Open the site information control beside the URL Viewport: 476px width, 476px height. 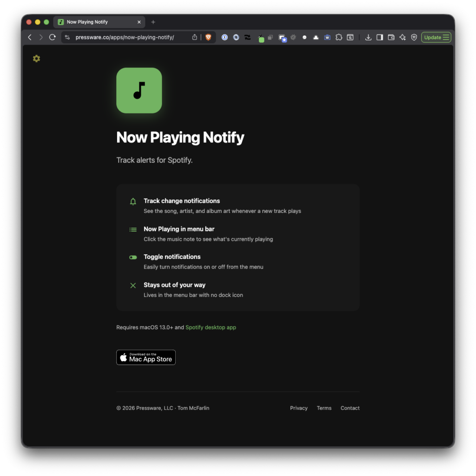67,37
